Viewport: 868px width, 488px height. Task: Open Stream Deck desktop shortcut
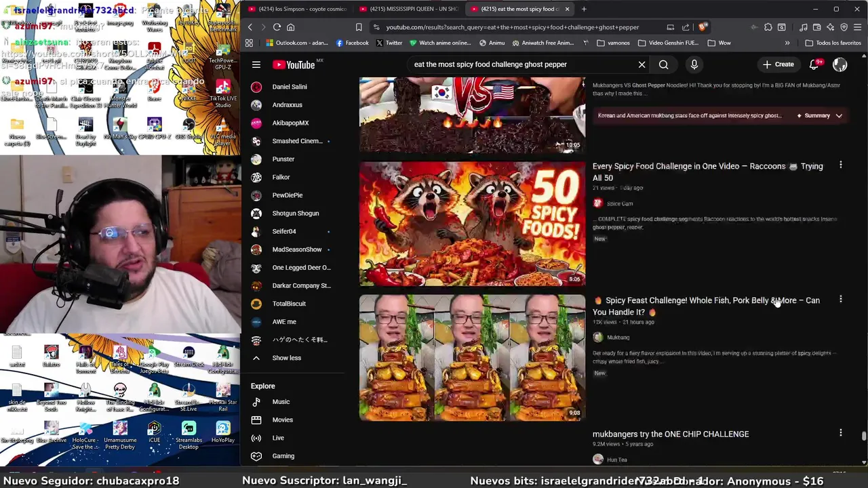tap(189, 357)
